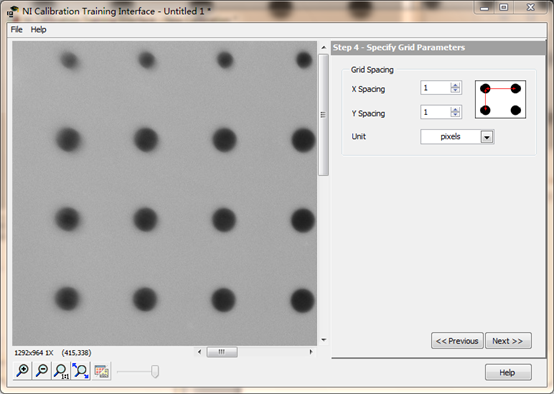Click the horizontal scrollbar right arrow
This screenshot has height=394, width=554.
(311, 352)
